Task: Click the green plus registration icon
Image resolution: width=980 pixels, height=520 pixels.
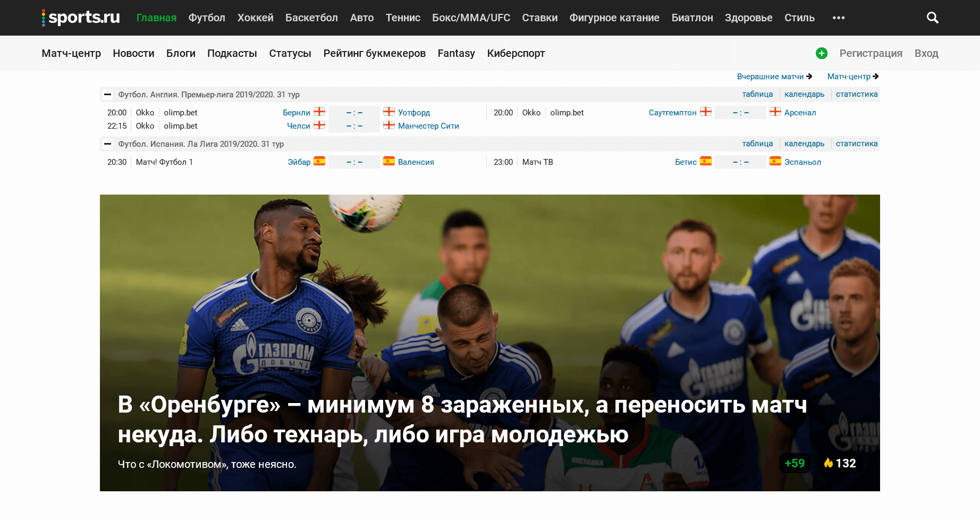Action: 822,53
